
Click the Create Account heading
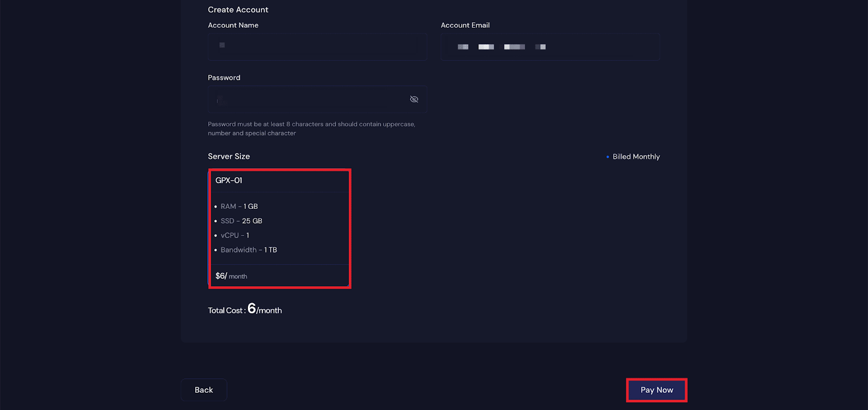[x=238, y=10]
